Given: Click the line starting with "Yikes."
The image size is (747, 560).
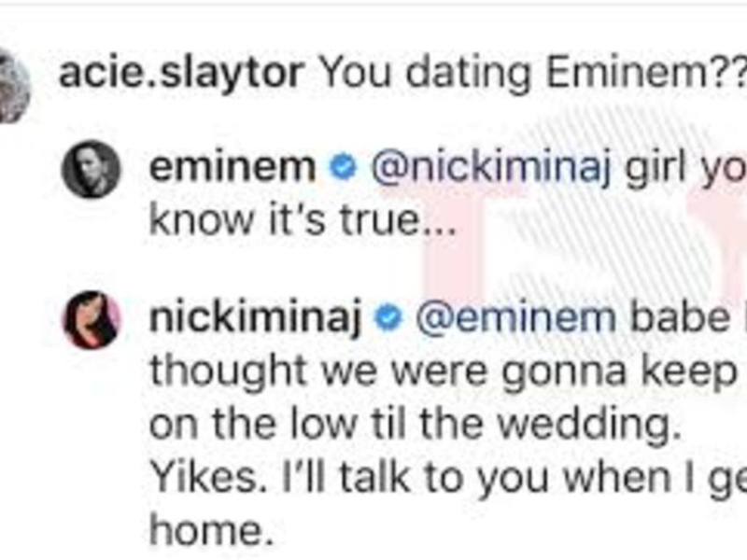Looking at the screenshot, I should pos(439,477).
